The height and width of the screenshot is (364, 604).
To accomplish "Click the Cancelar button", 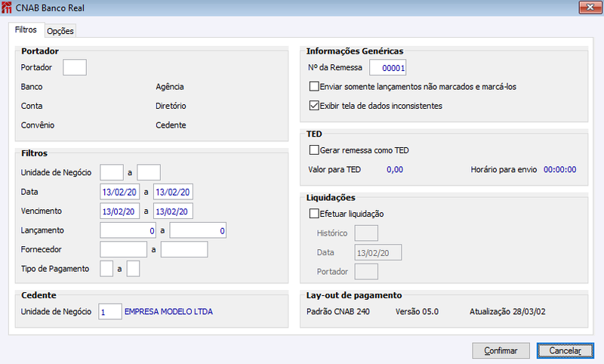I will click(565, 350).
